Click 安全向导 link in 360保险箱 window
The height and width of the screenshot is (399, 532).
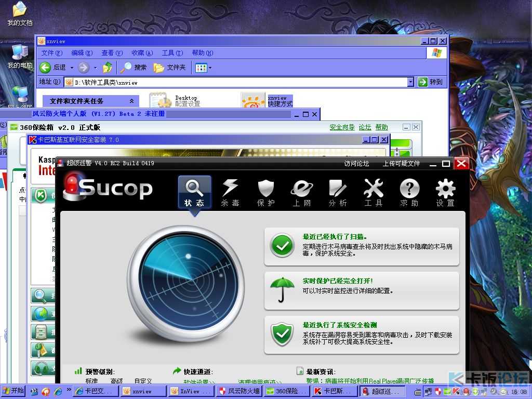pos(342,127)
